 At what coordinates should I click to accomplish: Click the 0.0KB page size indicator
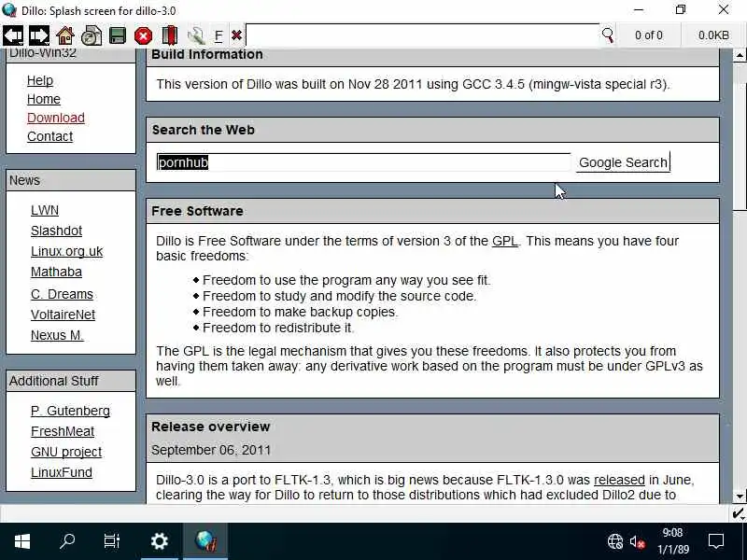713,35
